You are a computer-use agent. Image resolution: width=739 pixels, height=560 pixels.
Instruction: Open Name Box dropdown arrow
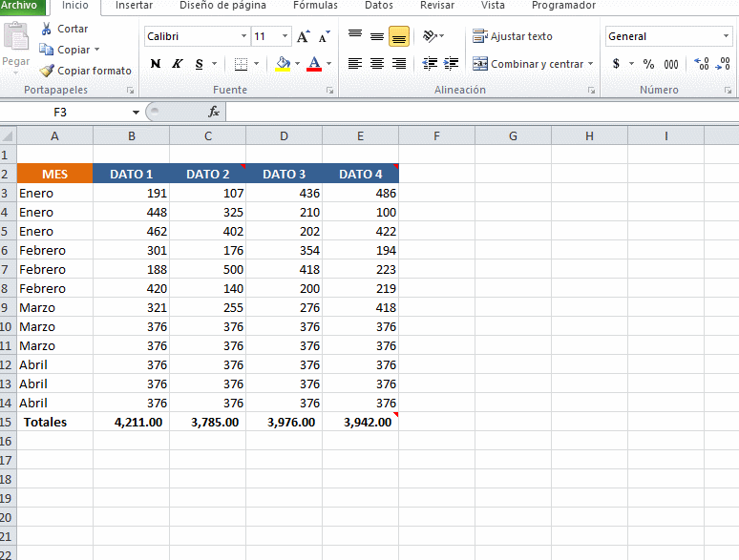[136, 112]
